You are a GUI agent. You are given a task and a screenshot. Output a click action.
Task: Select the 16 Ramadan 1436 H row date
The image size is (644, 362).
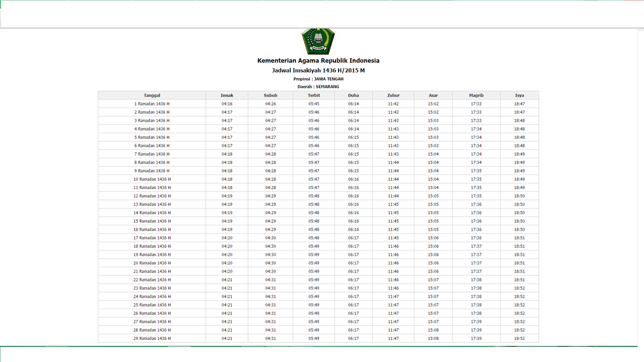pos(152,230)
